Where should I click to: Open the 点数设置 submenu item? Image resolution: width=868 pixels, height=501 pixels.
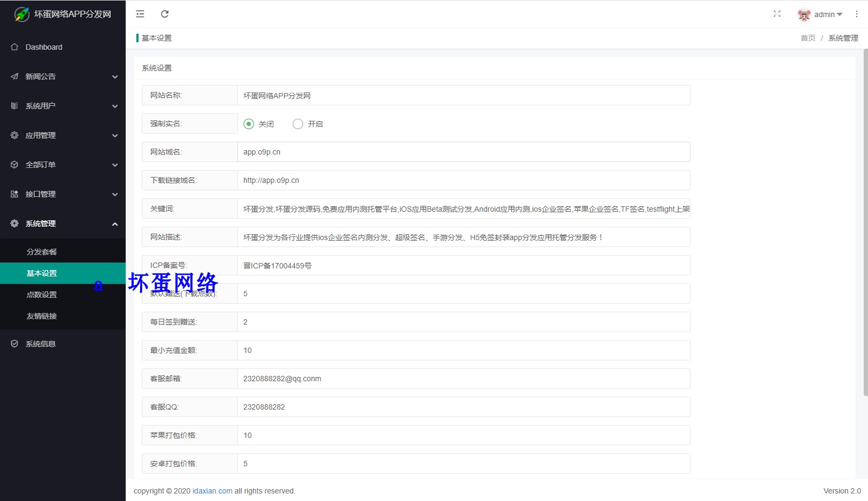coord(63,295)
